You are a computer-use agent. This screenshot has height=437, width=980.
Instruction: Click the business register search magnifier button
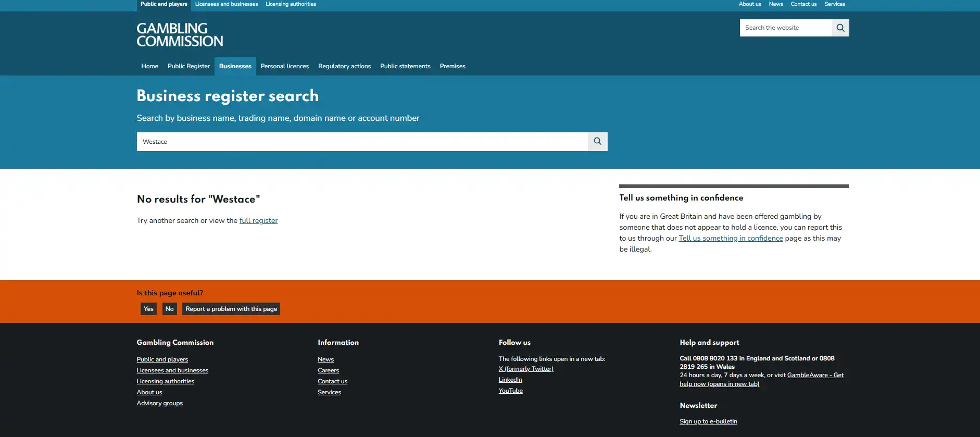pyautogui.click(x=598, y=142)
